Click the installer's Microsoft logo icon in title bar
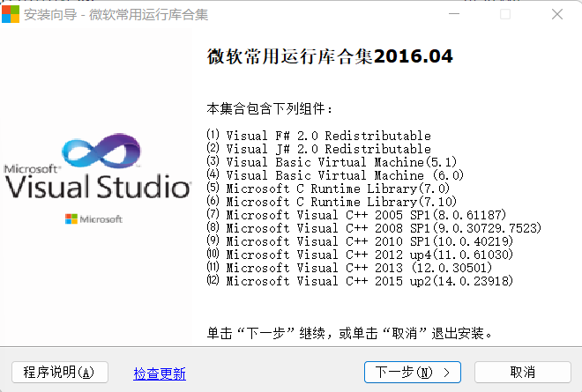This screenshot has height=392, width=582. [11, 14]
